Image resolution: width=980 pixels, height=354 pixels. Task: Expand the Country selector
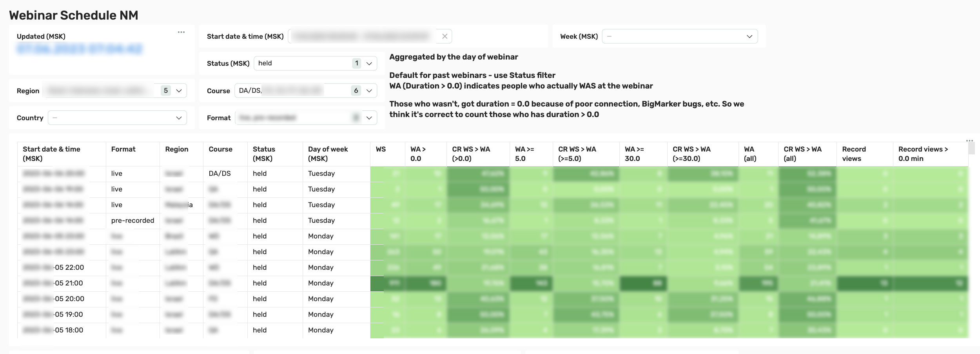[179, 118]
